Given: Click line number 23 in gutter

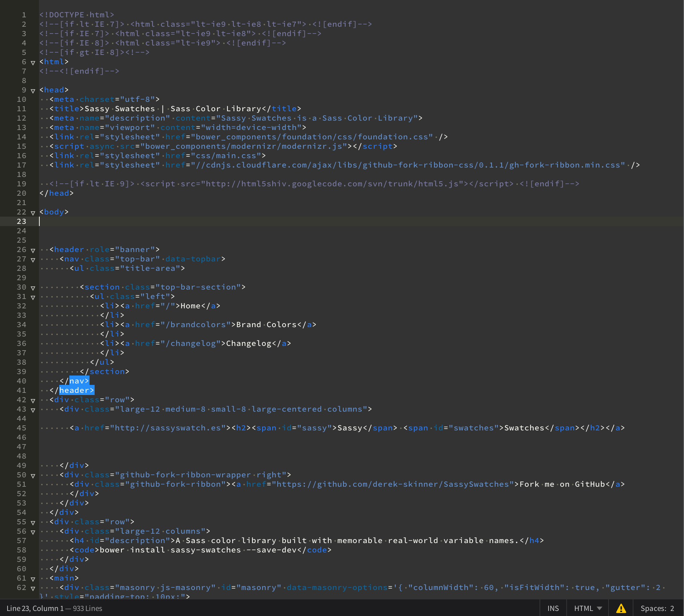Looking at the screenshot, I should pyautogui.click(x=22, y=221).
